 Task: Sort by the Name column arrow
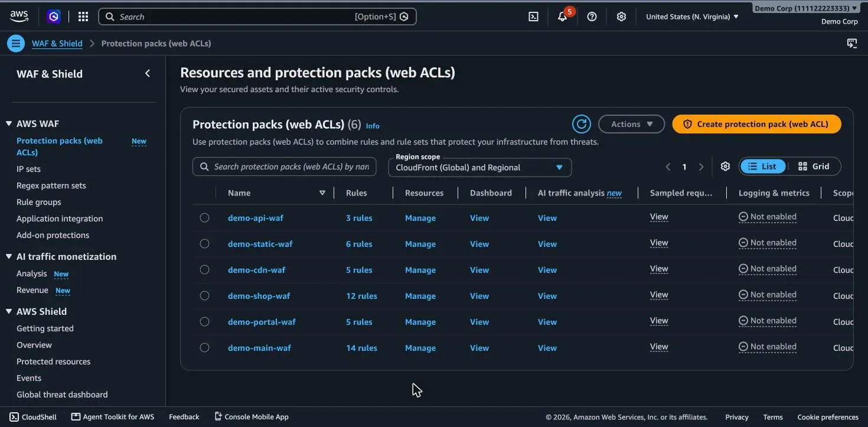(322, 193)
